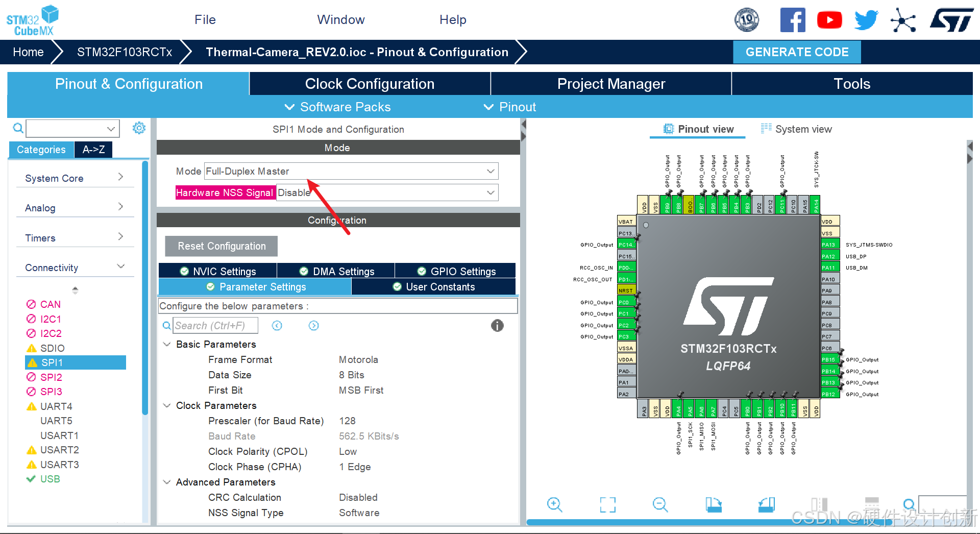
Task: Switch to Project Manager tab
Action: click(x=611, y=84)
